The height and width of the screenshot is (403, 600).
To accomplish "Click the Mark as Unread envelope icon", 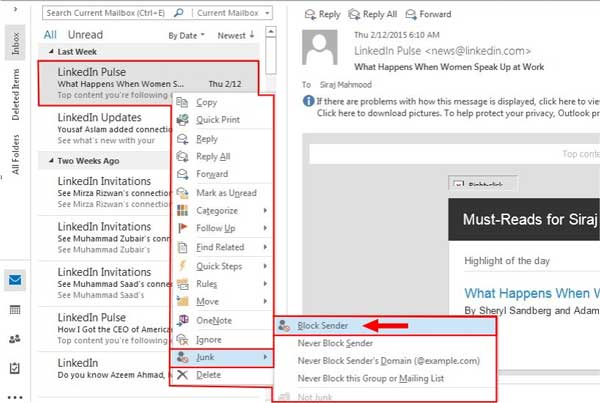I will (183, 193).
